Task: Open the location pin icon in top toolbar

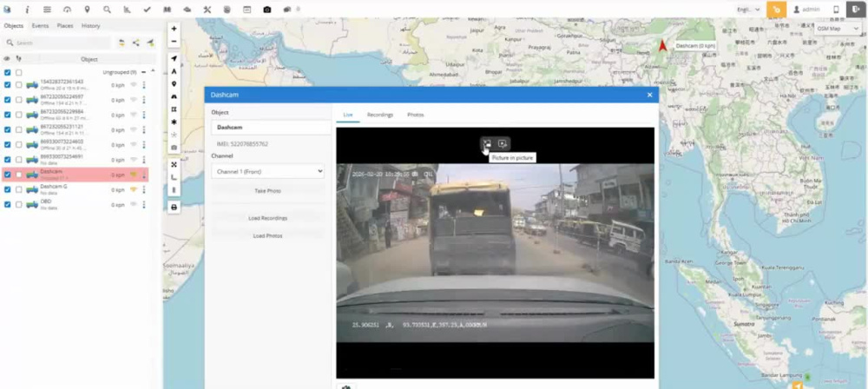Action: [x=87, y=10]
